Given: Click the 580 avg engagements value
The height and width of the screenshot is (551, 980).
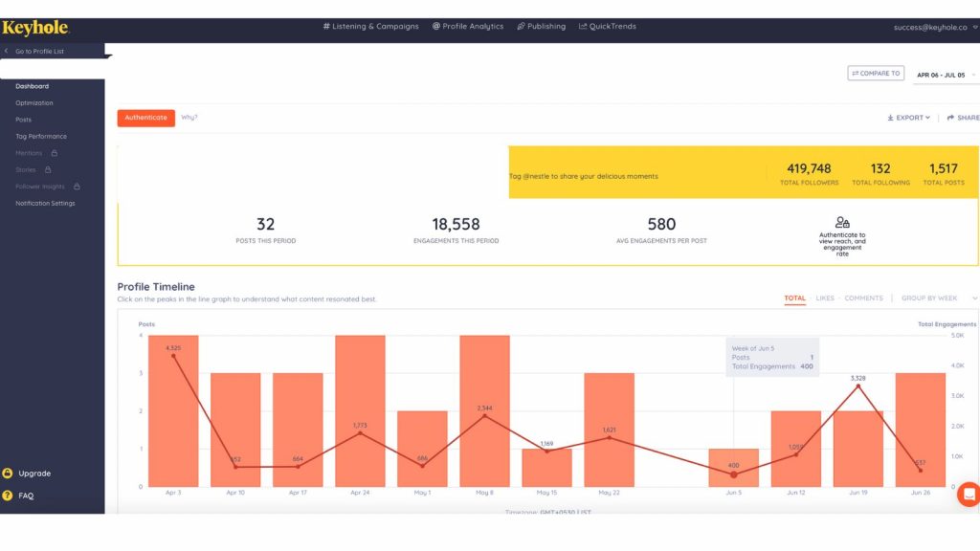Looking at the screenshot, I should (662, 224).
